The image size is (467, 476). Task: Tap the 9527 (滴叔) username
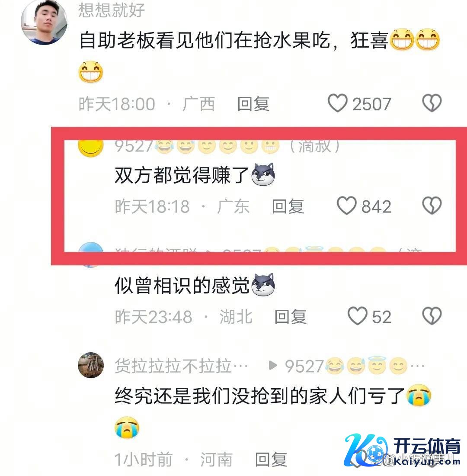[x=227, y=146]
